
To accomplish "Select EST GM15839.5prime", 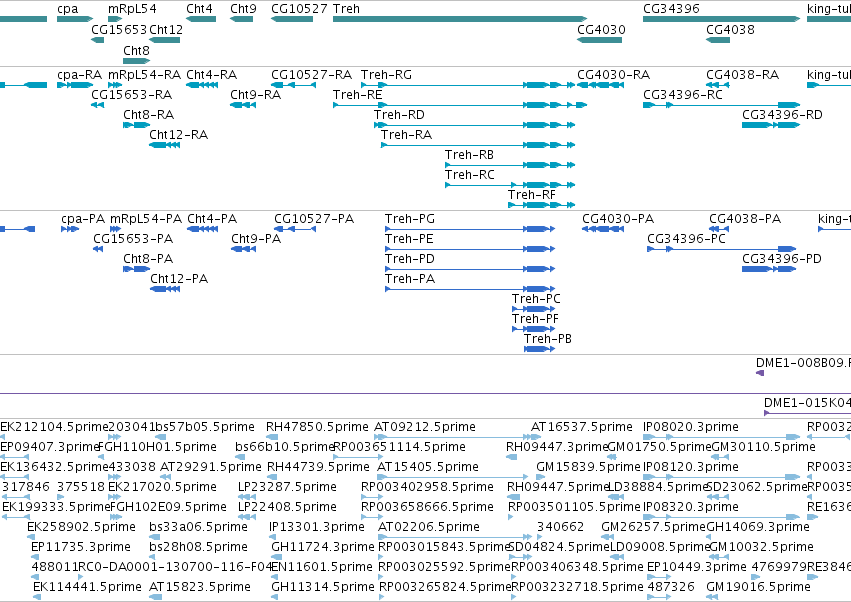I will [541, 477].
